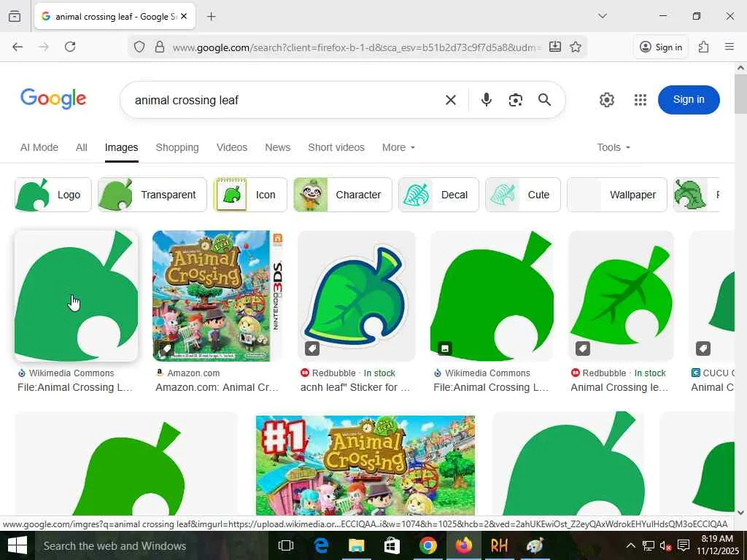This screenshot has width=747, height=560.
Task: Launch Microsoft Edge from taskbar
Action: 322,545
